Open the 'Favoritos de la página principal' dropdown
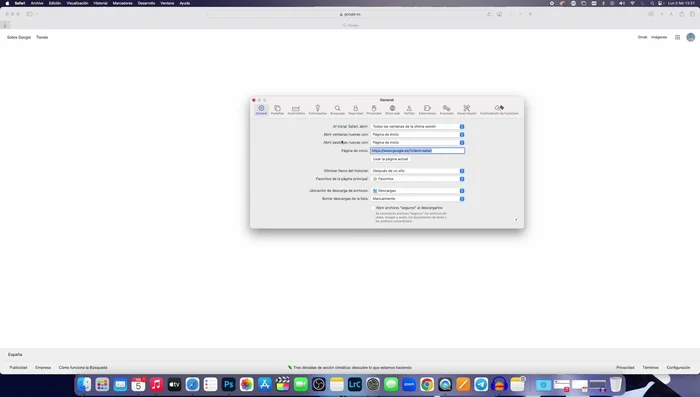The width and height of the screenshot is (700, 397). point(418,179)
